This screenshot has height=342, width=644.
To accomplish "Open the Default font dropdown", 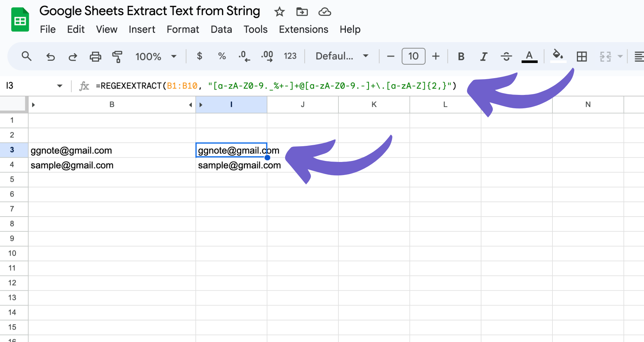I will [x=342, y=56].
